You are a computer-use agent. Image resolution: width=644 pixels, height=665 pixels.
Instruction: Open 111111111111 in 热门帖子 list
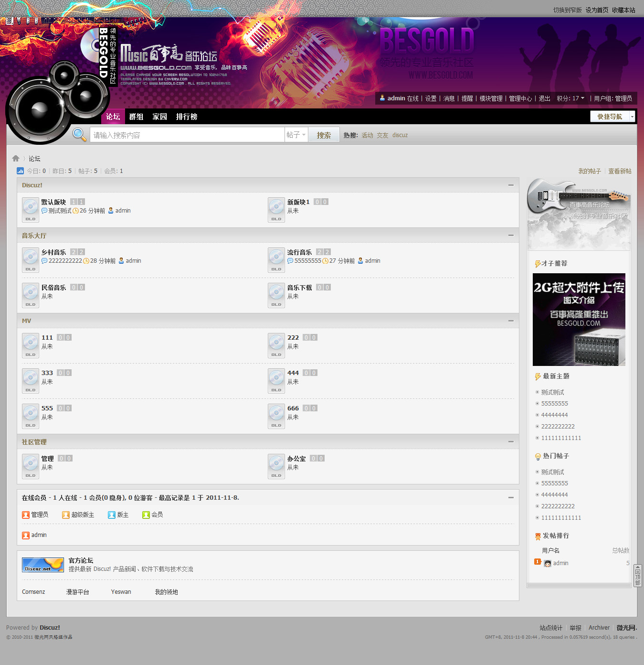[561, 518]
